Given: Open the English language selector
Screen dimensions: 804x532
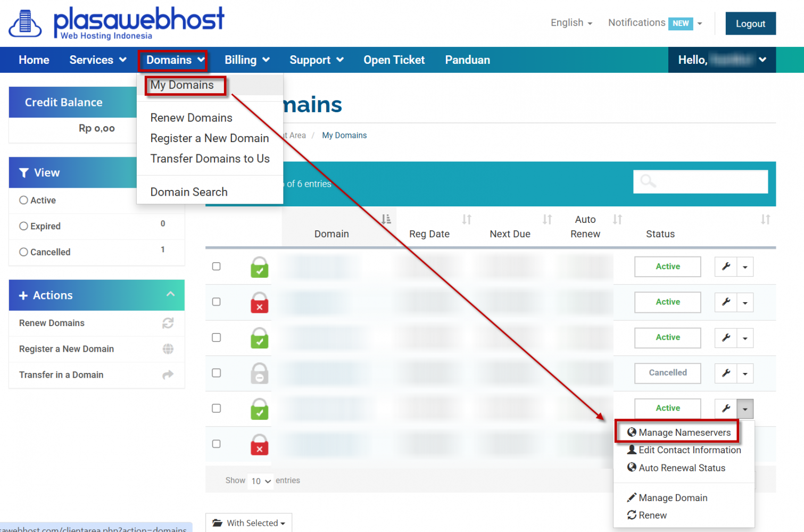Looking at the screenshot, I should (571, 23).
